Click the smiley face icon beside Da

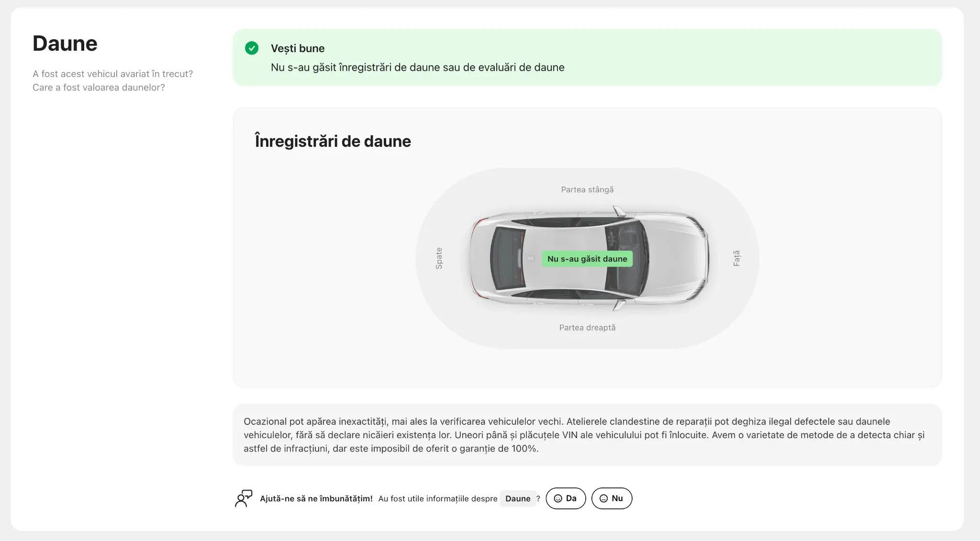[558, 498]
